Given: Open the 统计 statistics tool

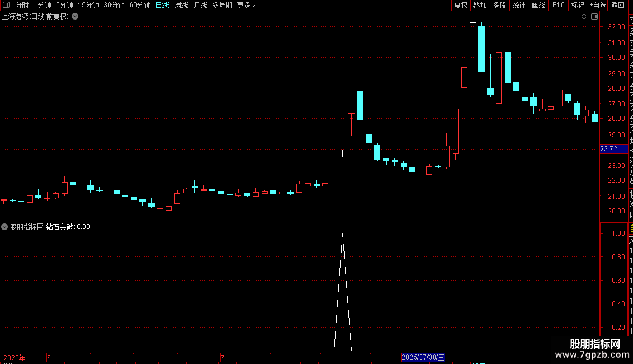Looking at the screenshot, I should point(519,5).
